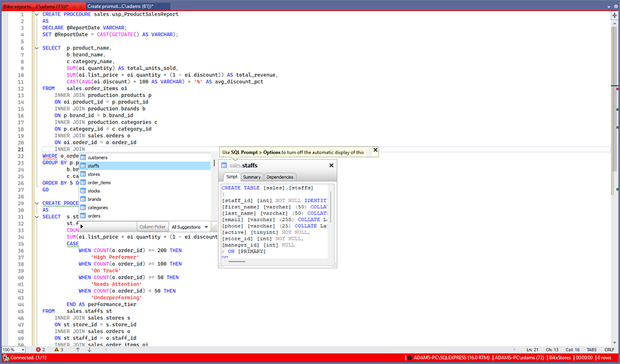Close the sales.staffs info popup

click(x=331, y=165)
